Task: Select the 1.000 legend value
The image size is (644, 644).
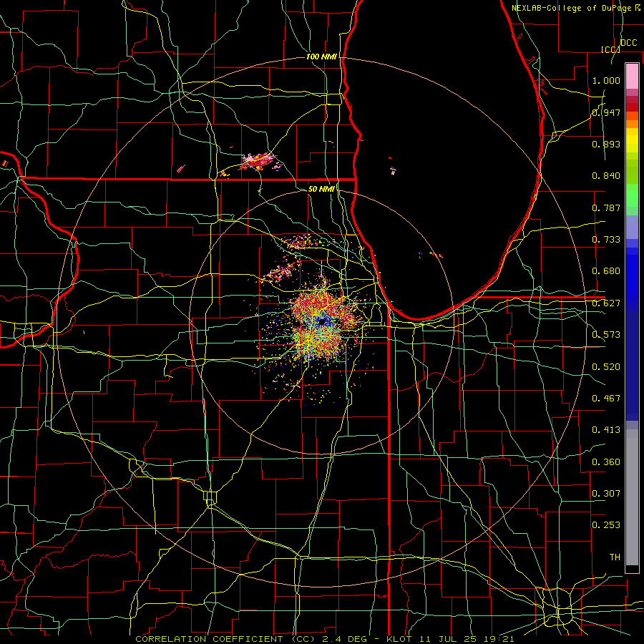Action: point(606,80)
